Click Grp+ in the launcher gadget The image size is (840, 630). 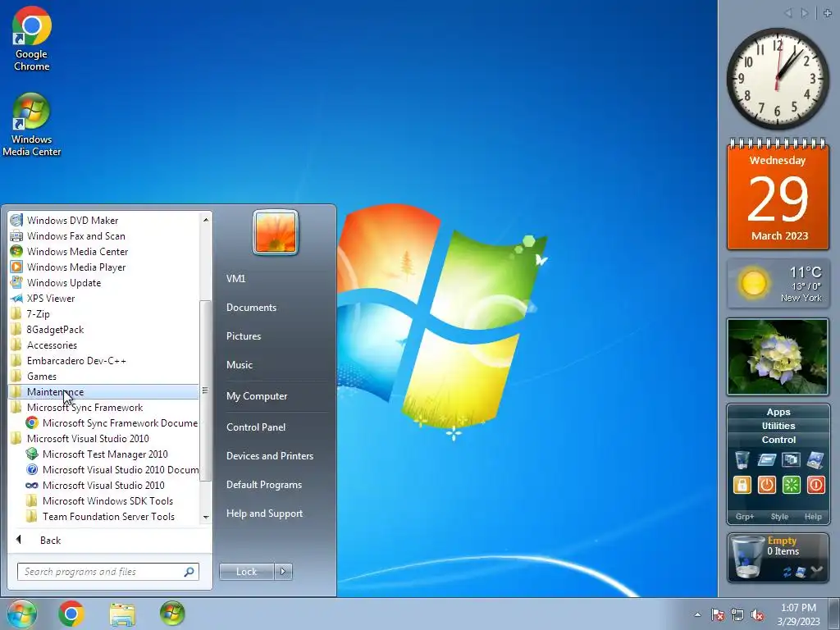tap(745, 517)
